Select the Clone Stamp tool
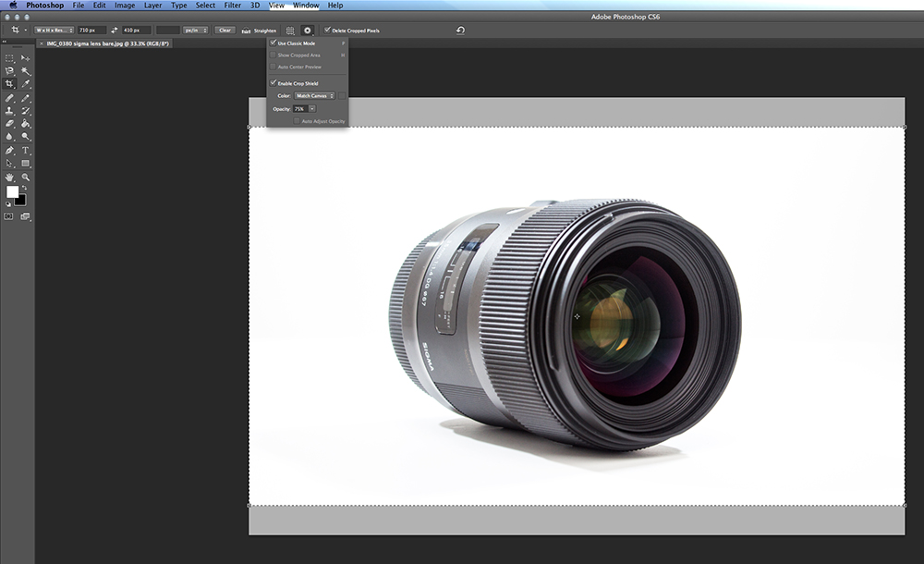924x564 pixels. (10, 111)
